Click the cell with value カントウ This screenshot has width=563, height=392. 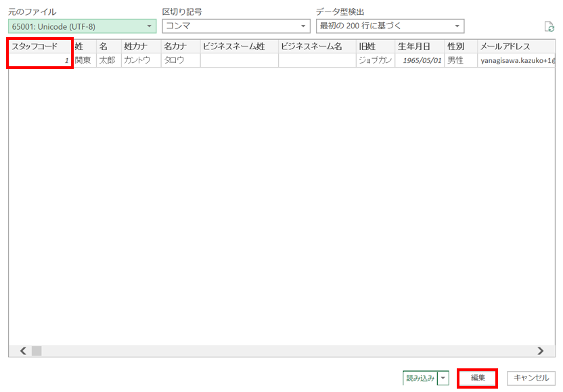141,61
